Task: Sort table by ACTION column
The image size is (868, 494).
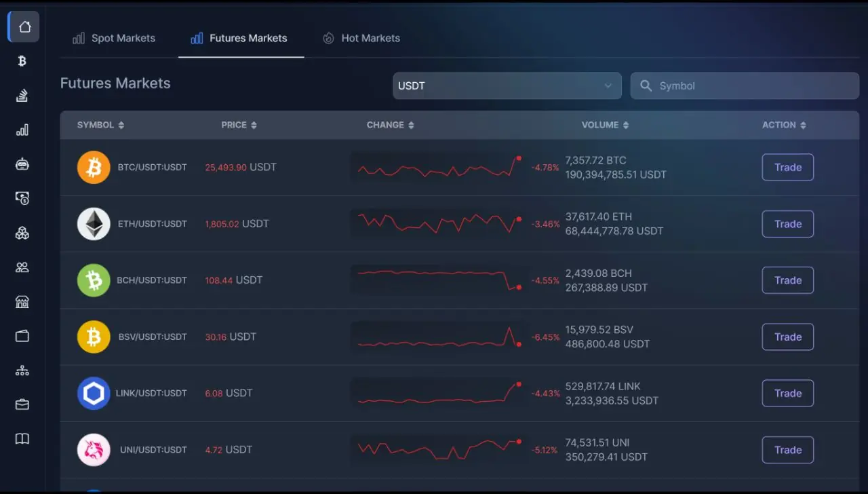Action: pyautogui.click(x=785, y=125)
